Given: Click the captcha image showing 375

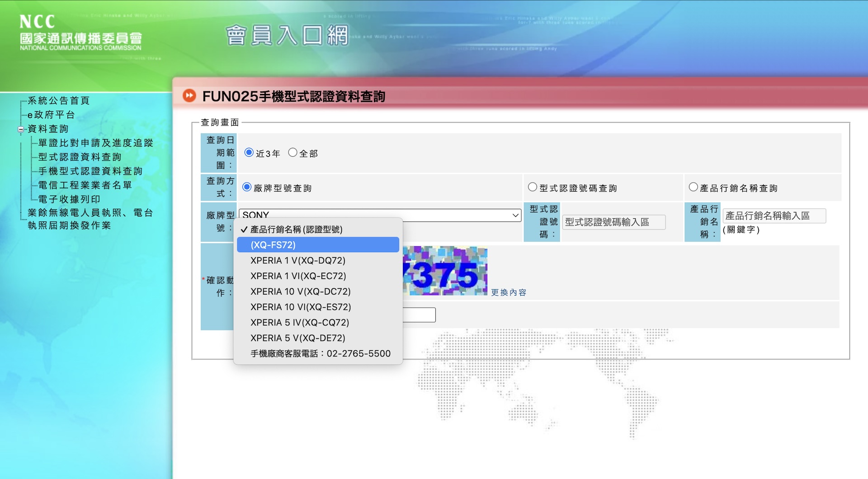Looking at the screenshot, I should (445, 271).
